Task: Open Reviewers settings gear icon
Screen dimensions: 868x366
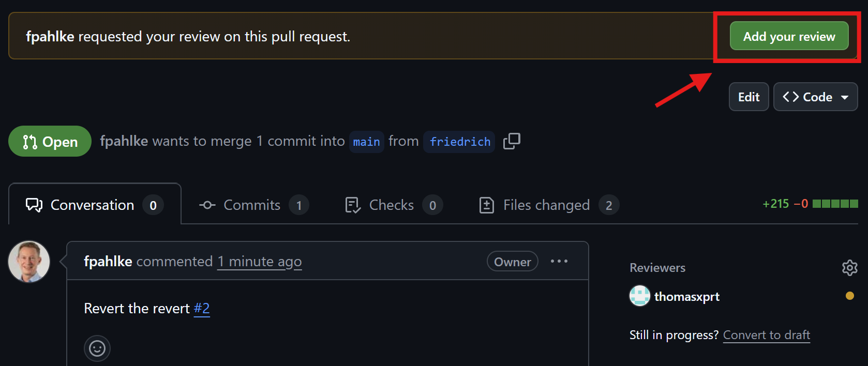Action: click(x=849, y=268)
